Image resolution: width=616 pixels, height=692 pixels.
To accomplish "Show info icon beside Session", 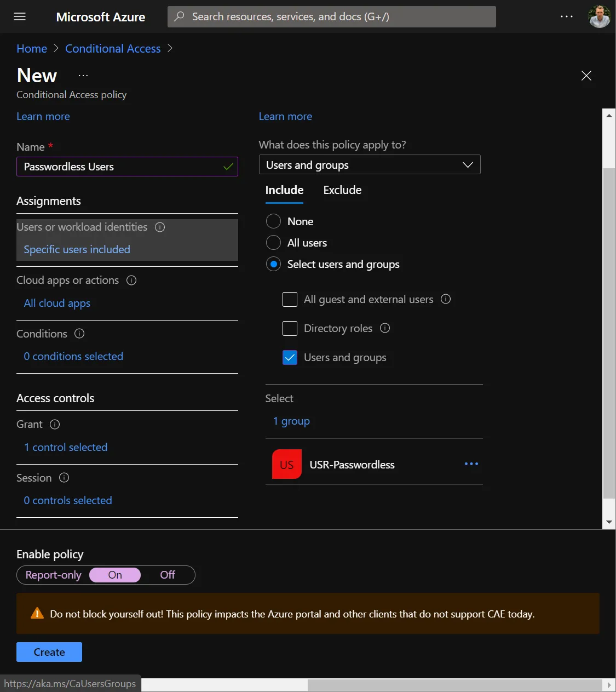I will click(64, 478).
